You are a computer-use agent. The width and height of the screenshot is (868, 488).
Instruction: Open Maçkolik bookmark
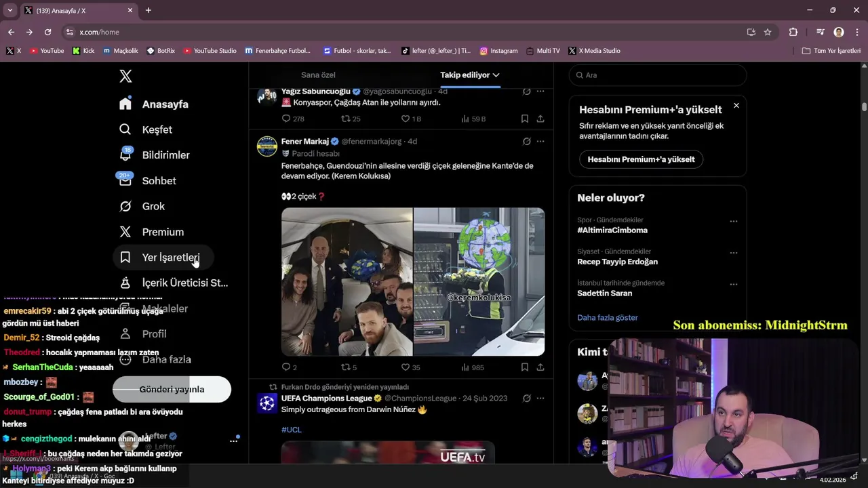[x=121, y=51]
